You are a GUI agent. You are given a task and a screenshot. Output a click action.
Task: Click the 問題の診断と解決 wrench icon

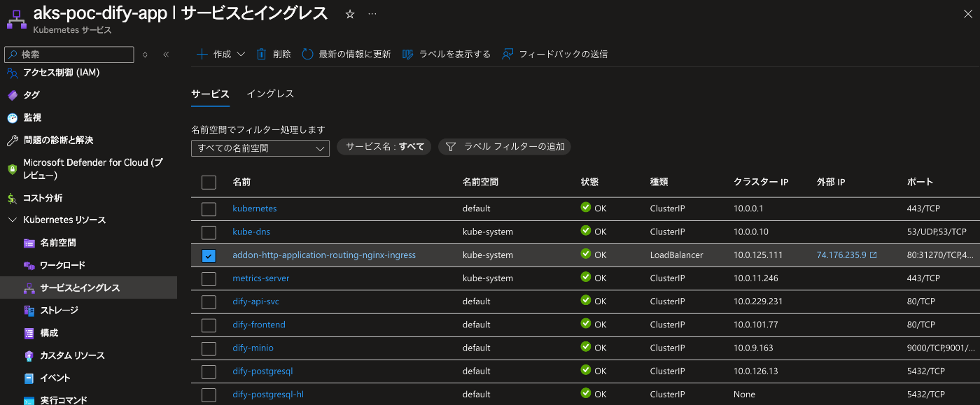(x=12, y=140)
